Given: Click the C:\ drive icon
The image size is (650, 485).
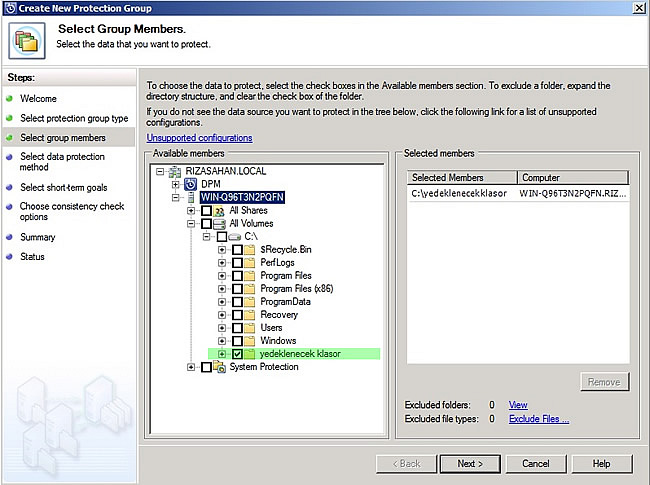Looking at the screenshot, I should point(235,237).
